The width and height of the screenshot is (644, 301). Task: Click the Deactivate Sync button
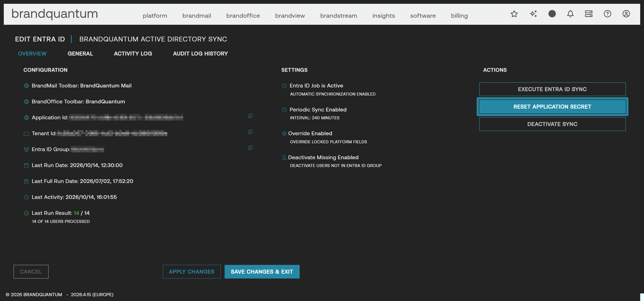tap(552, 124)
